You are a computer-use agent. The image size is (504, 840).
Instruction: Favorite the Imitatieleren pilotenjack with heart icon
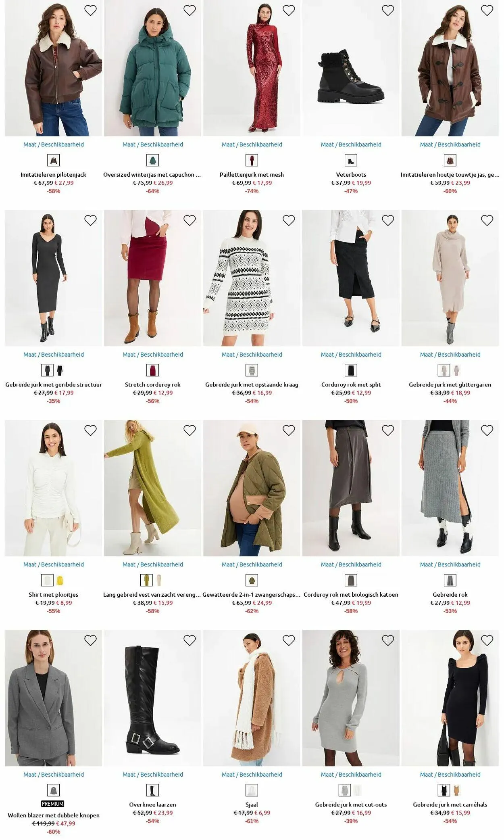click(x=90, y=10)
